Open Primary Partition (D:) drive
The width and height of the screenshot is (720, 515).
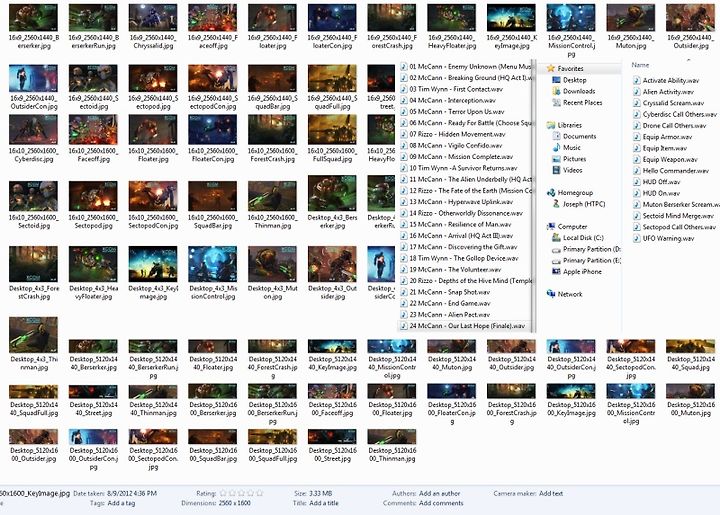586,249
